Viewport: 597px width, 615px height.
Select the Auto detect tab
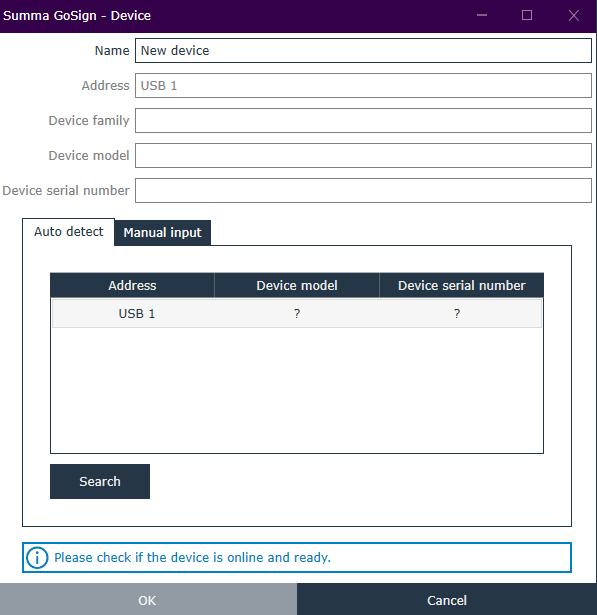pos(69,232)
